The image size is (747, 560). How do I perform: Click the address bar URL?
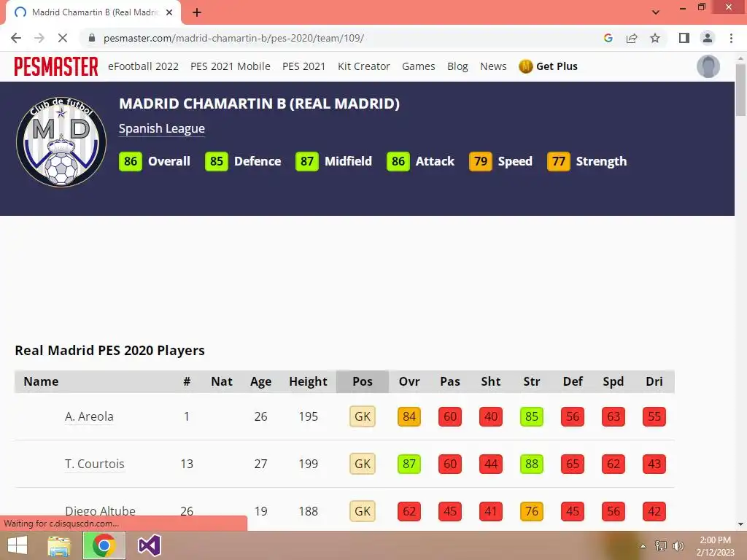pos(233,38)
